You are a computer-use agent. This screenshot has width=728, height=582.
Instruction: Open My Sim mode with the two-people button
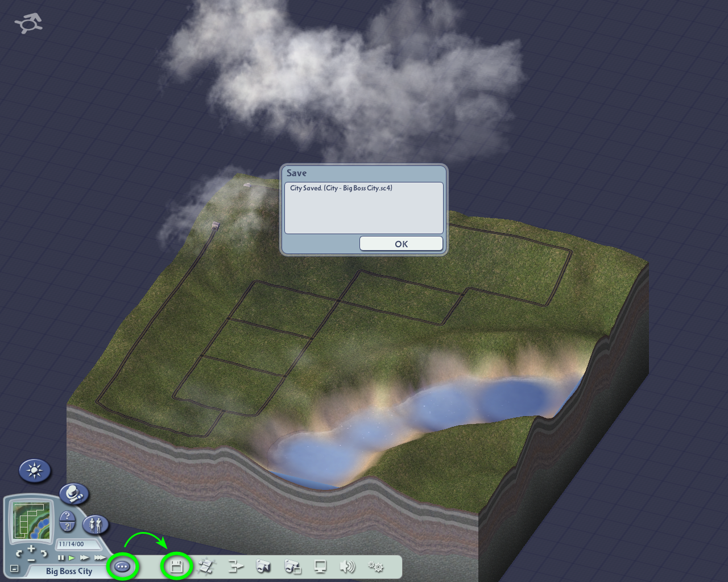96,524
